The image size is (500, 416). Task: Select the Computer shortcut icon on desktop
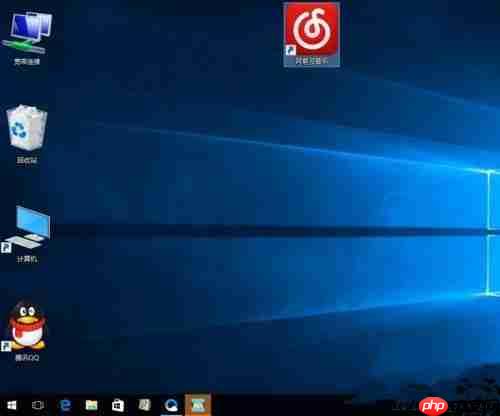click(27, 234)
